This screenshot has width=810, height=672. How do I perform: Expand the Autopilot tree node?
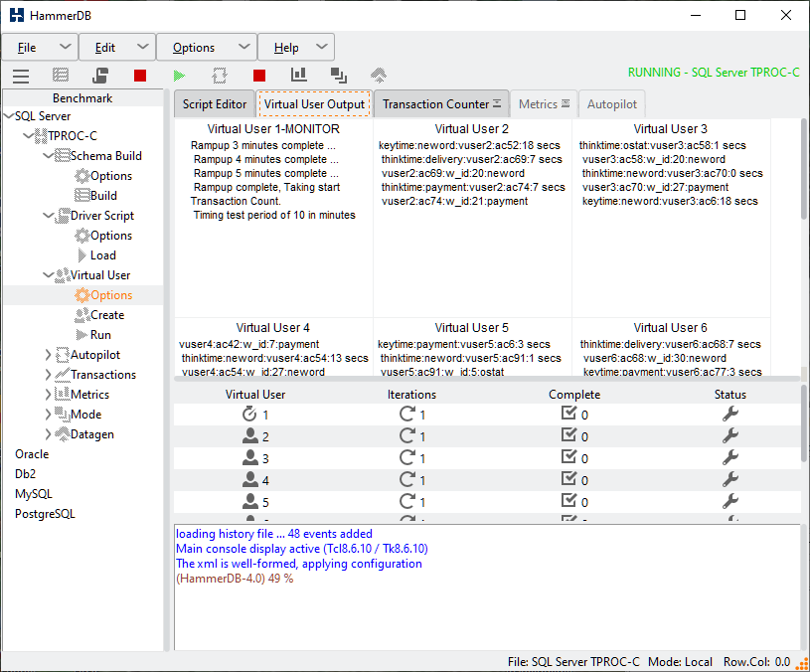48,355
